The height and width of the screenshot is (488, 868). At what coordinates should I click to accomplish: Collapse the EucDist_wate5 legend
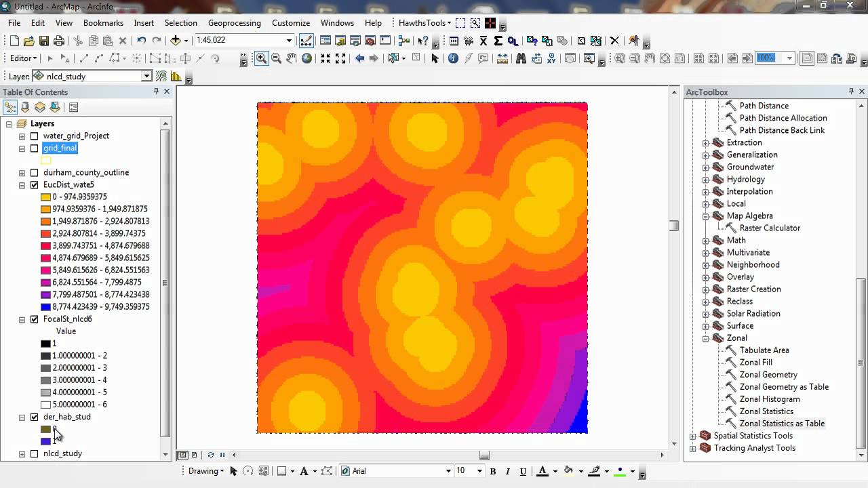click(22, 185)
